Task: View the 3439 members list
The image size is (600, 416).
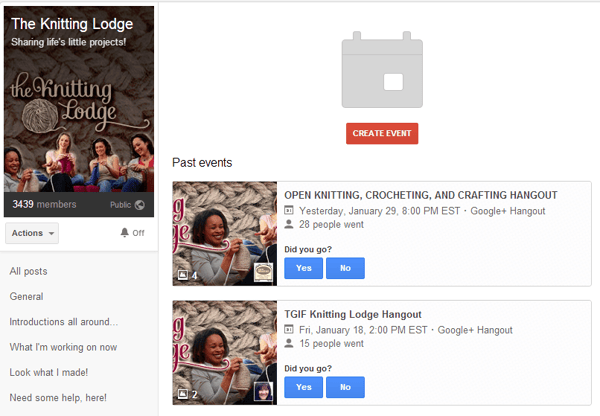Action: (43, 204)
